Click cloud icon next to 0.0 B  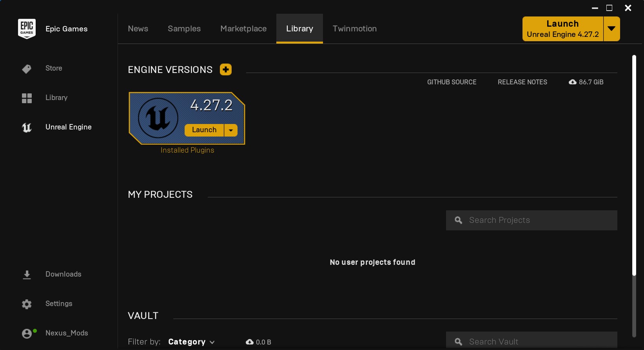coord(250,342)
